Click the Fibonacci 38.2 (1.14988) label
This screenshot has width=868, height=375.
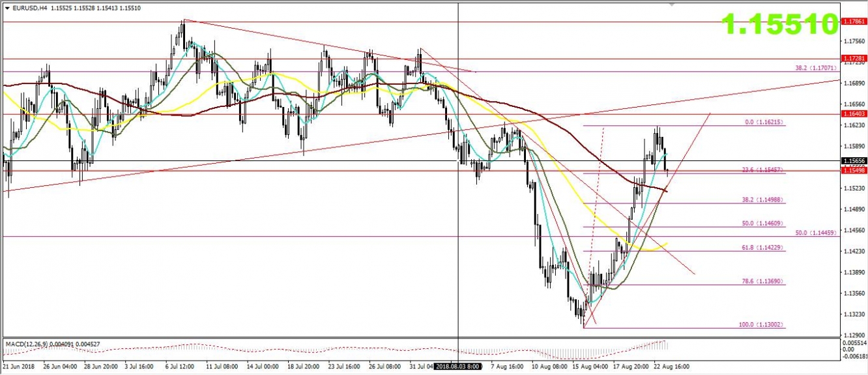(x=764, y=200)
